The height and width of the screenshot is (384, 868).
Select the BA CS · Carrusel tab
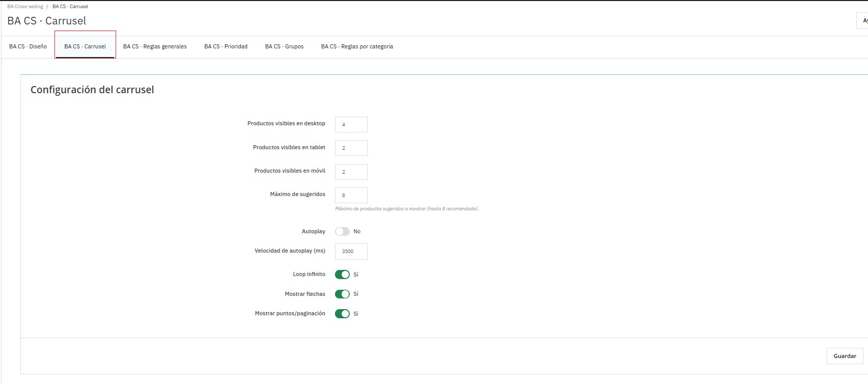coord(85,46)
